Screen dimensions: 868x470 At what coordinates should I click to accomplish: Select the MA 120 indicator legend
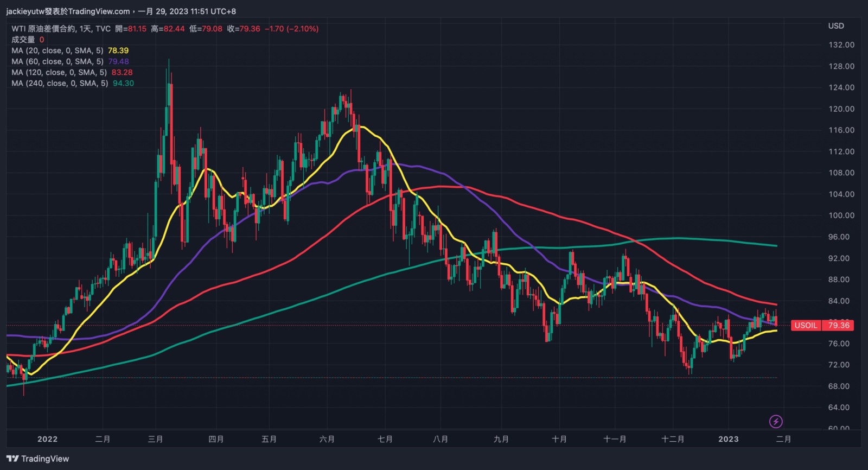59,72
